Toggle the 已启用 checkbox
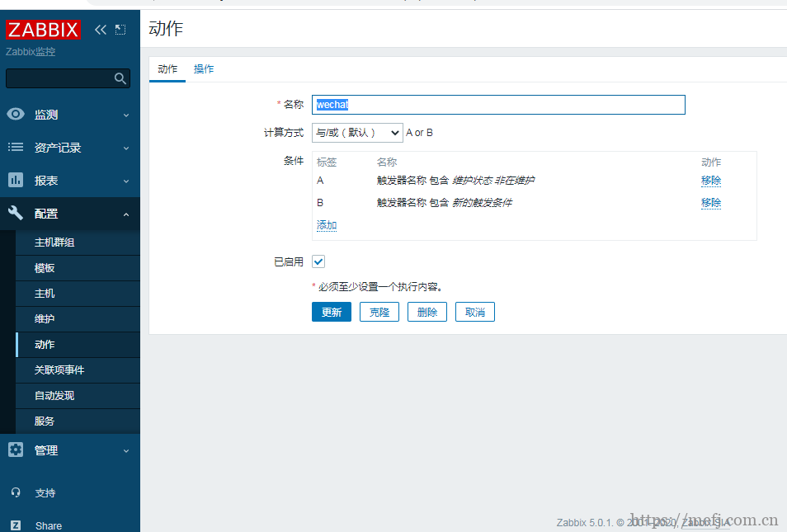 point(318,261)
